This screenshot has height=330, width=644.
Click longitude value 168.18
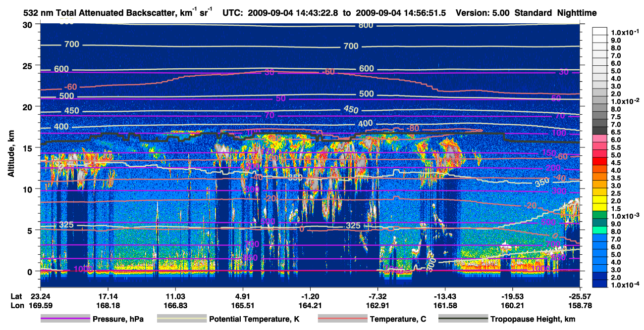click(108, 306)
